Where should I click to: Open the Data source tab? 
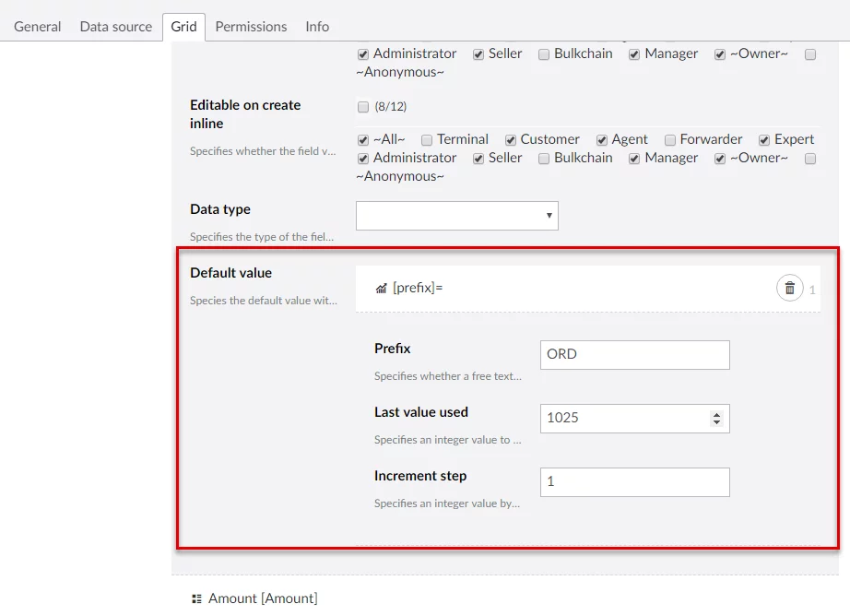(116, 27)
